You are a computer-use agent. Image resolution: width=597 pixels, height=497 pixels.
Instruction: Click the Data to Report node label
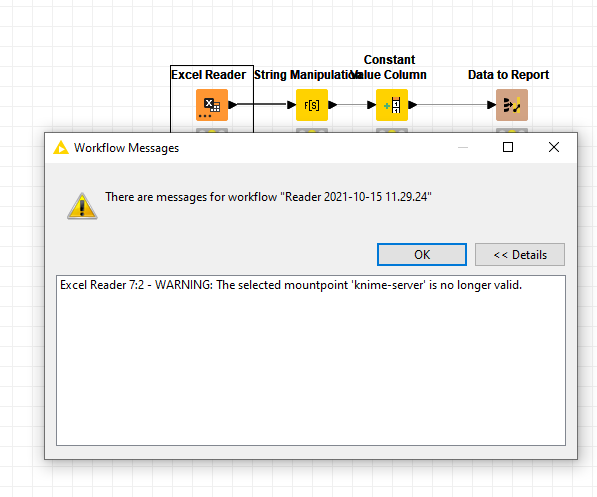(508, 75)
